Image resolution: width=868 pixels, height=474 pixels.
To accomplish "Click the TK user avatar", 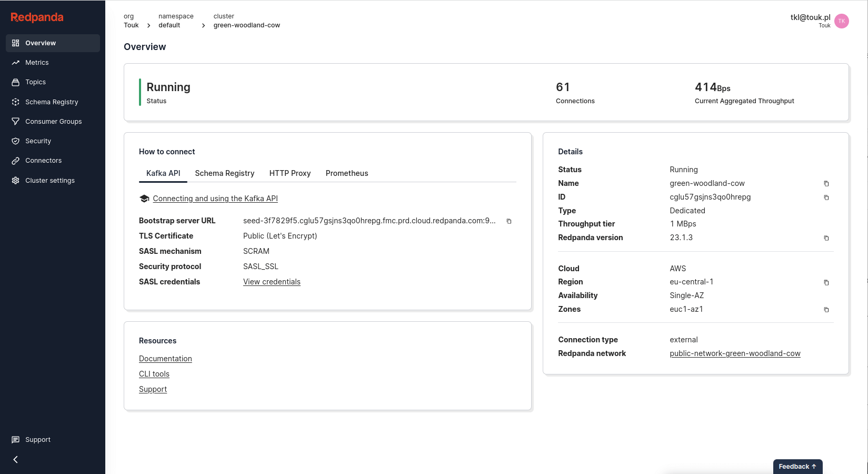I will click(842, 21).
